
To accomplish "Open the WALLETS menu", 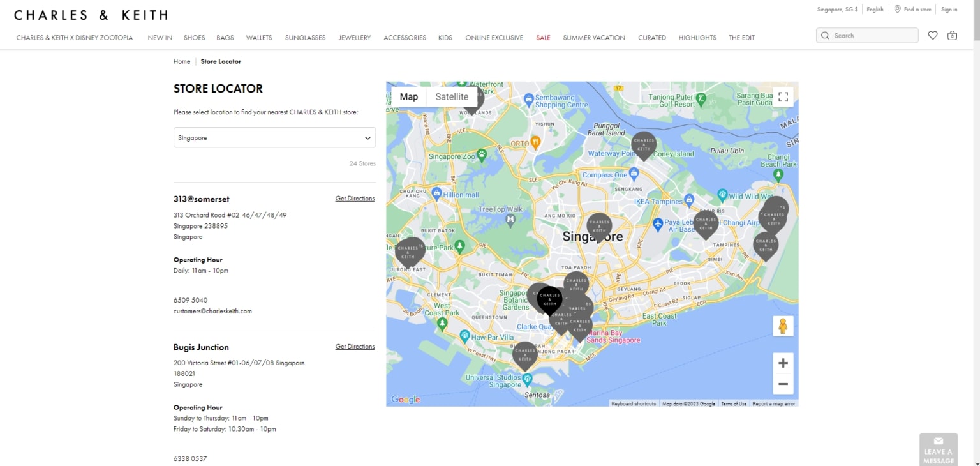I will (x=259, y=38).
